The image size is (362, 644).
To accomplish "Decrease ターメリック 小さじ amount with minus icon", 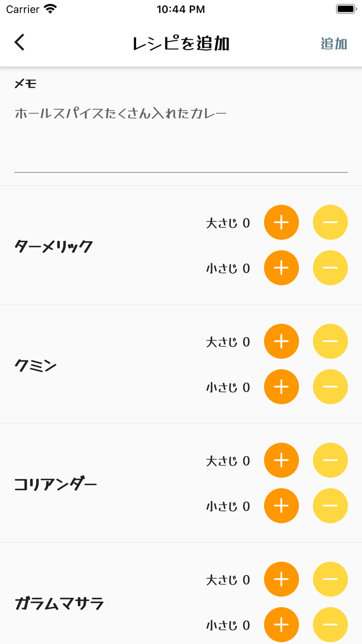I will point(330,268).
